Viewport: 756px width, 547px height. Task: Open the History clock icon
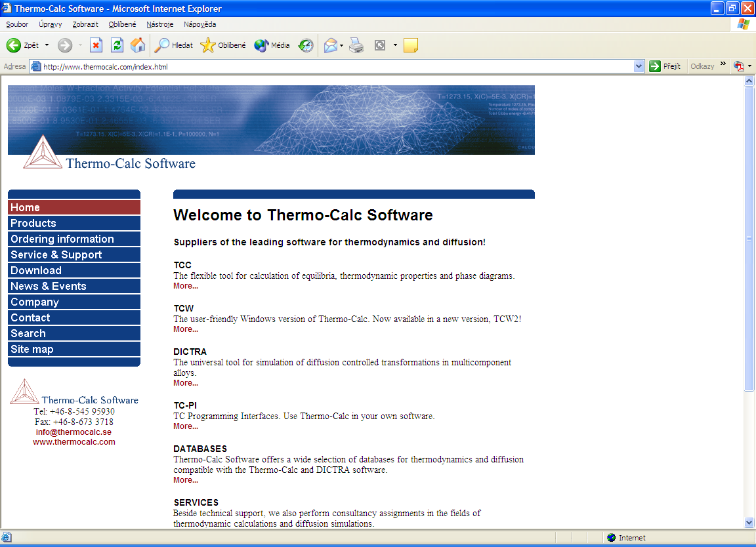pos(306,45)
